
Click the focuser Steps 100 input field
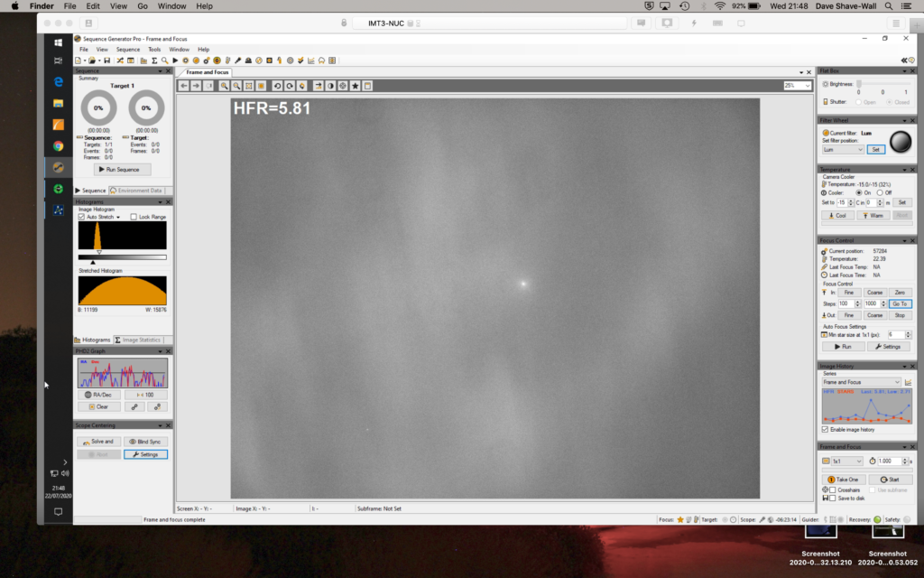click(846, 303)
